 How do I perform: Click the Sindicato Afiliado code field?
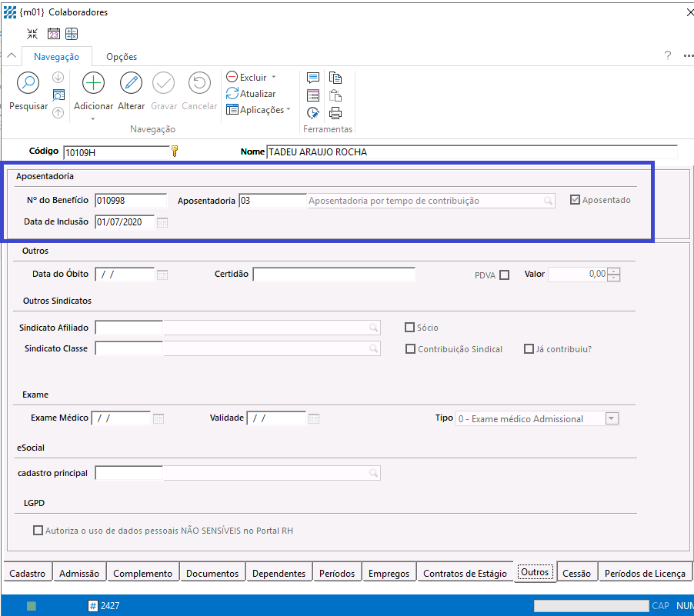coord(128,328)
